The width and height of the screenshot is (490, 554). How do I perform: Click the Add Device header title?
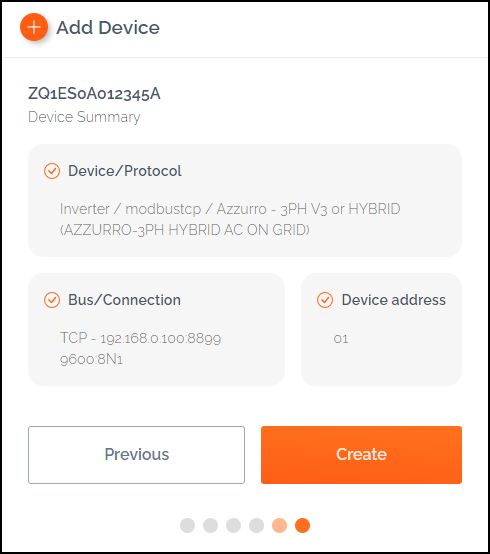pyautogui.click(x=108, y=28)
